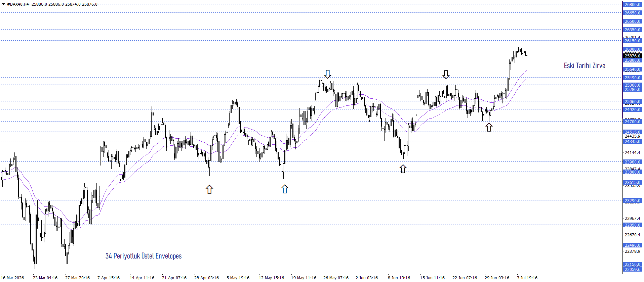Click the 26500.0 price level label
Image resolution: width=644 pixels, height=282 pixels.
point(633,21)
